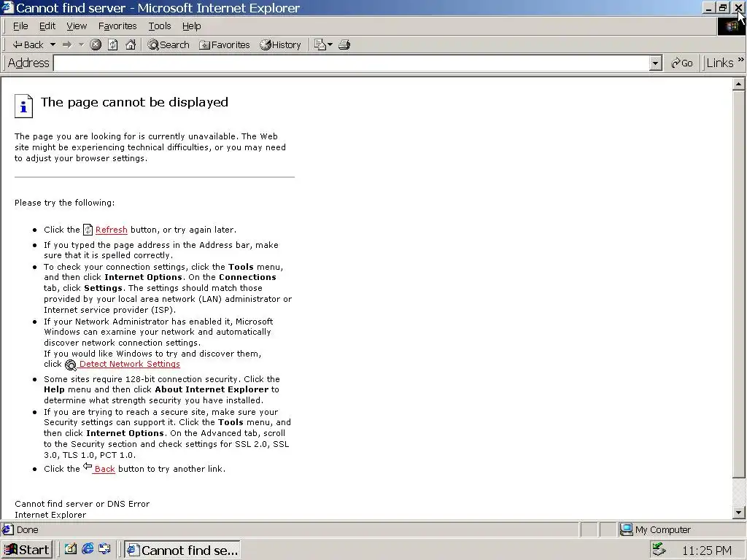Click the Refresh link in the page

click(x=112, y=230)
